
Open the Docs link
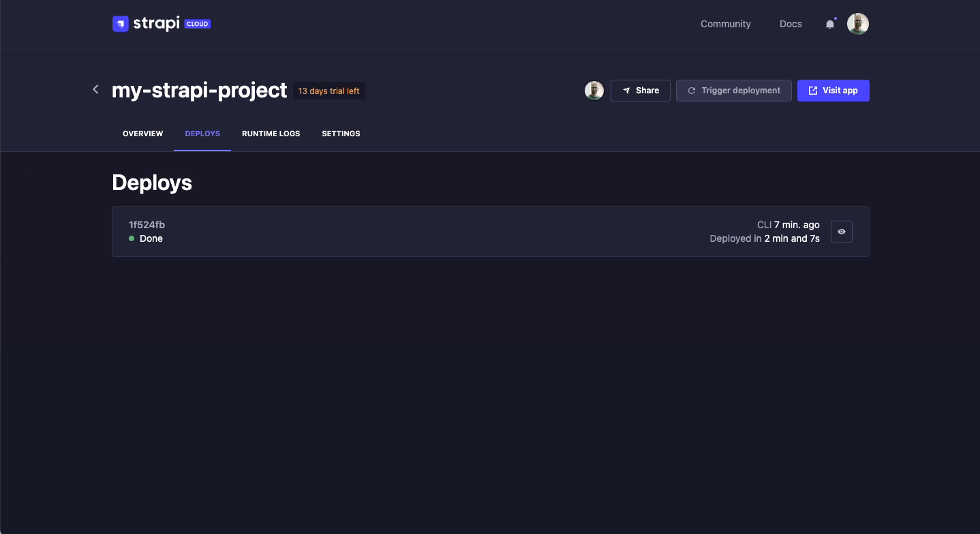tap(791, 24)
